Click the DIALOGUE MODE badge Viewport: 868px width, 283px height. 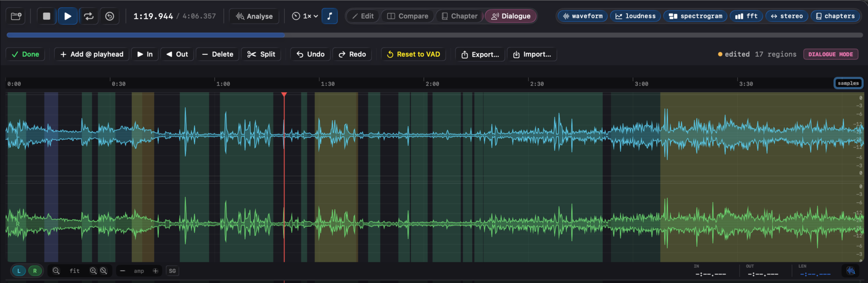point(831,54)
